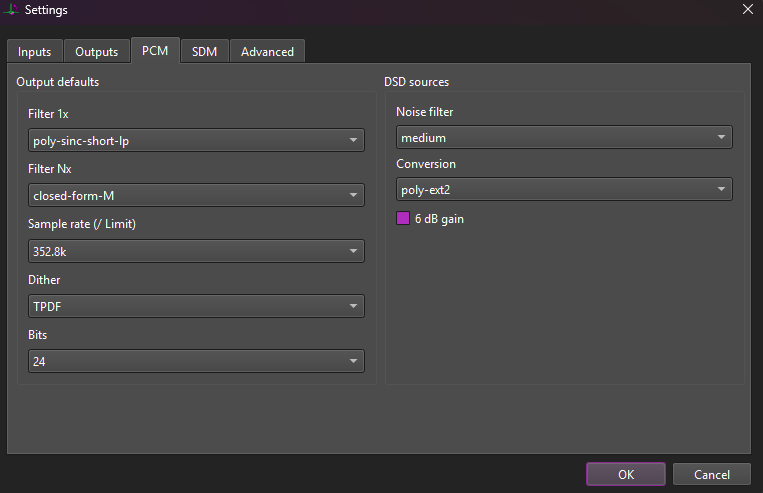Open the Noise filter medium dropdown
The height and width of the screenshot is (493, 763).
coord(564,137)
